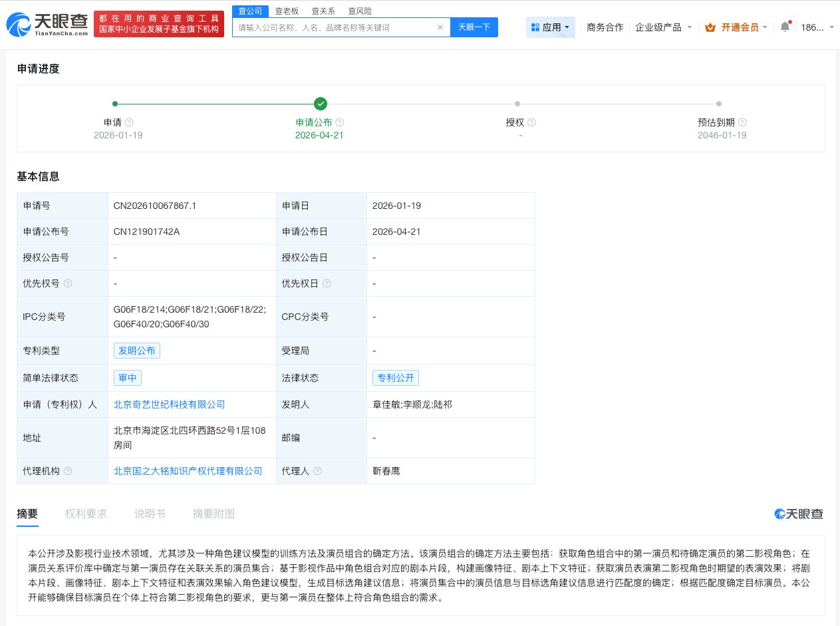
Task: Expand the phone number account dropdown
Action: 819,27
